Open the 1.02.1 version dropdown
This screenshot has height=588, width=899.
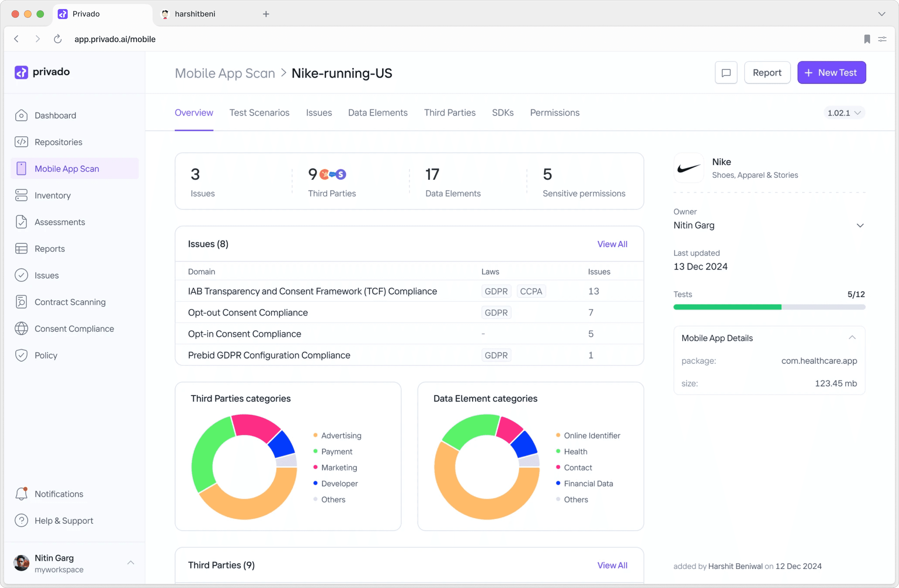pos(843,113)
